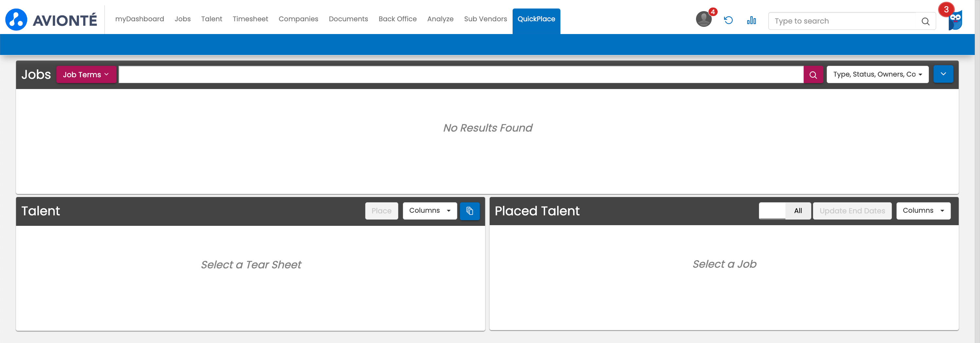980x343 pixels.
Task: Click the magnifier in the global search
Action: point(925,21)
